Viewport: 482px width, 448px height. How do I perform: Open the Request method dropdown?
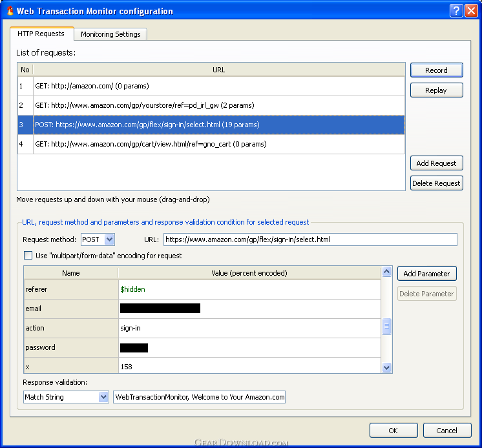pos(98,239)
